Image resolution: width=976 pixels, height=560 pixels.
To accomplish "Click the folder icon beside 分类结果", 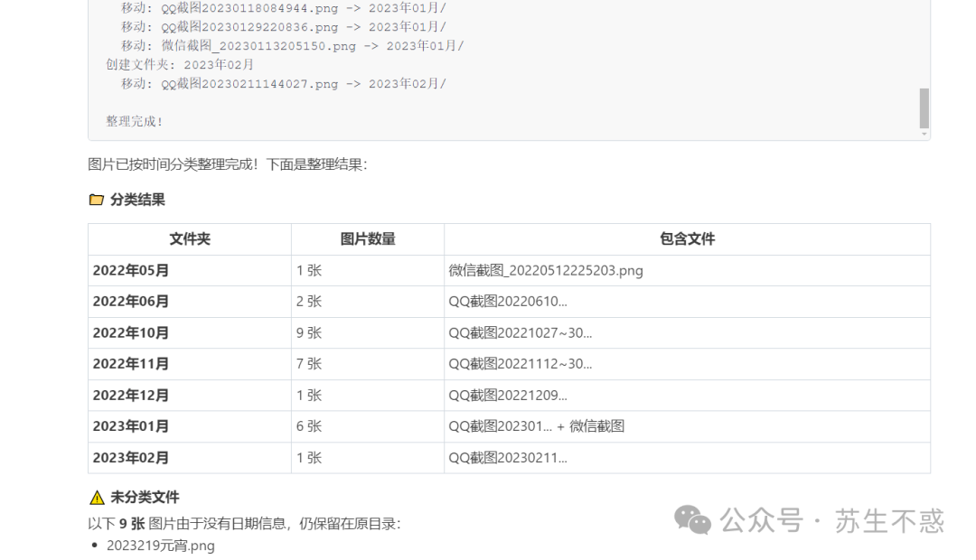I will tap(97, 200).
